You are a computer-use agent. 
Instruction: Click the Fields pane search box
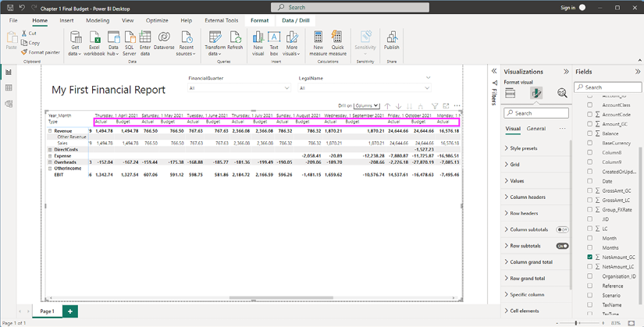(x=612, y=87)
